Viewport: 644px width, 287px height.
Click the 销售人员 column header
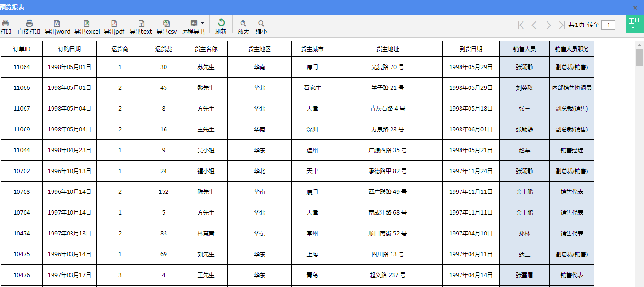(x=524, y=49)
